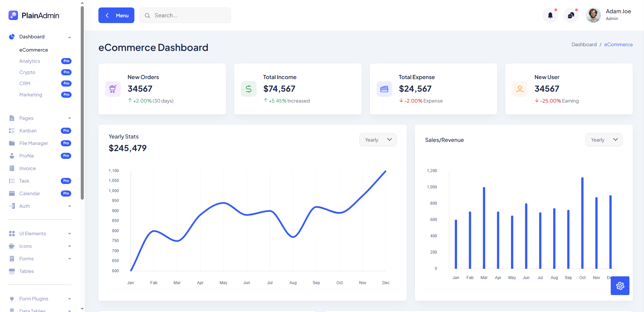Screen dimensions: 644x312
Task: Click the UI Elements grid icon
Action: 12,234
